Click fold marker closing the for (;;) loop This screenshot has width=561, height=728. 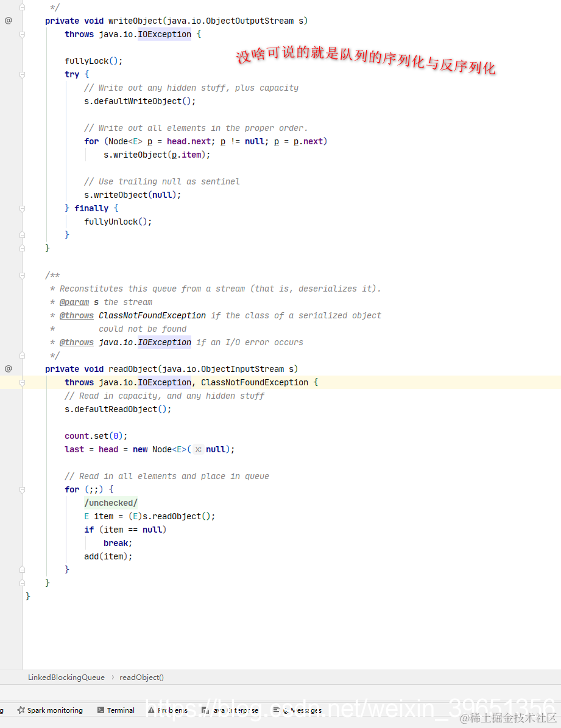click(x=22, y=570)
